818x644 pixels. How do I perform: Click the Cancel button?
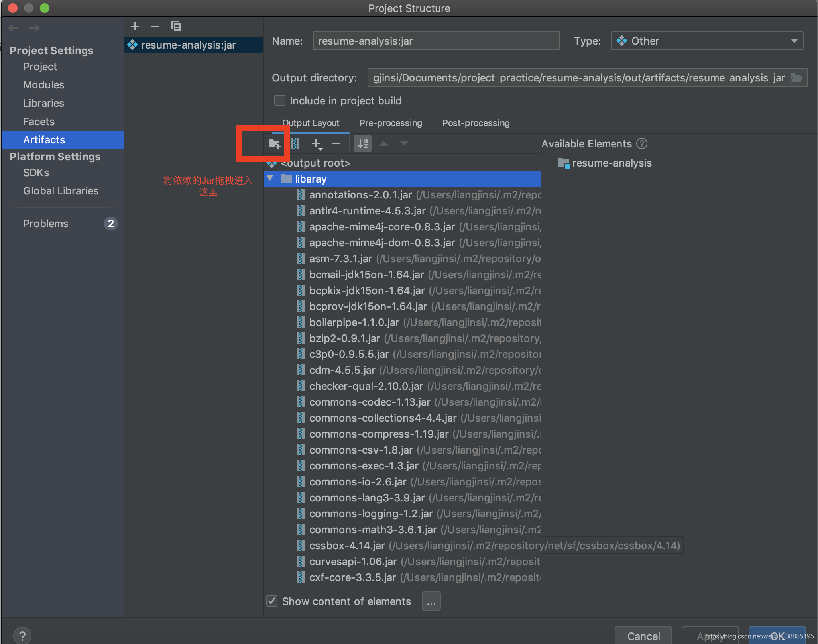[643, 636]
